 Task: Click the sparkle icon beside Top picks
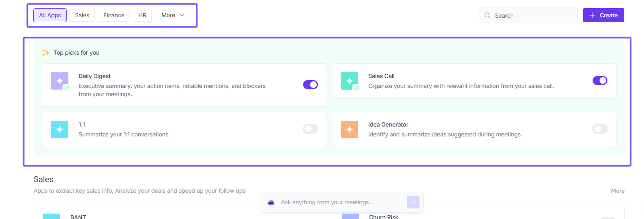(x=46, y=53)
